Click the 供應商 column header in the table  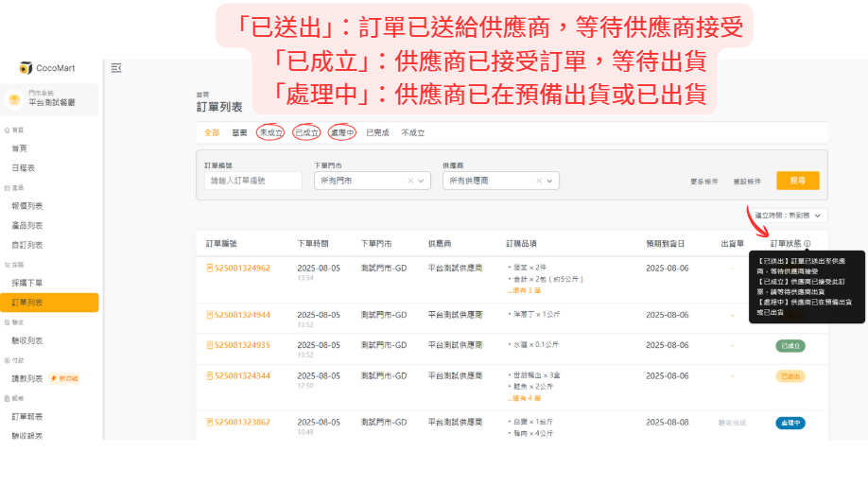(440, 244)
